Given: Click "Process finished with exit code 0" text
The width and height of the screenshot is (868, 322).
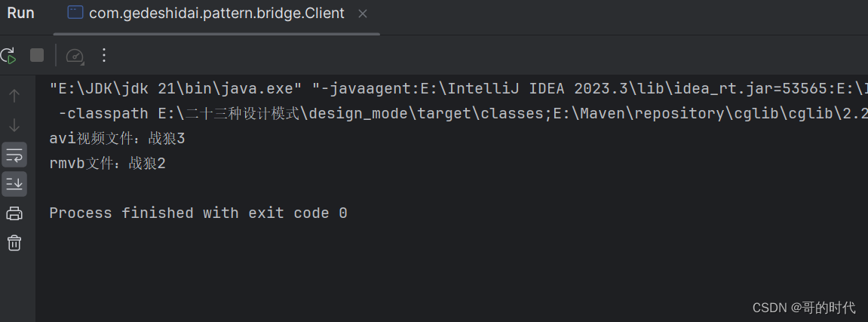Looking at the screenshot, I should (198, 213).
